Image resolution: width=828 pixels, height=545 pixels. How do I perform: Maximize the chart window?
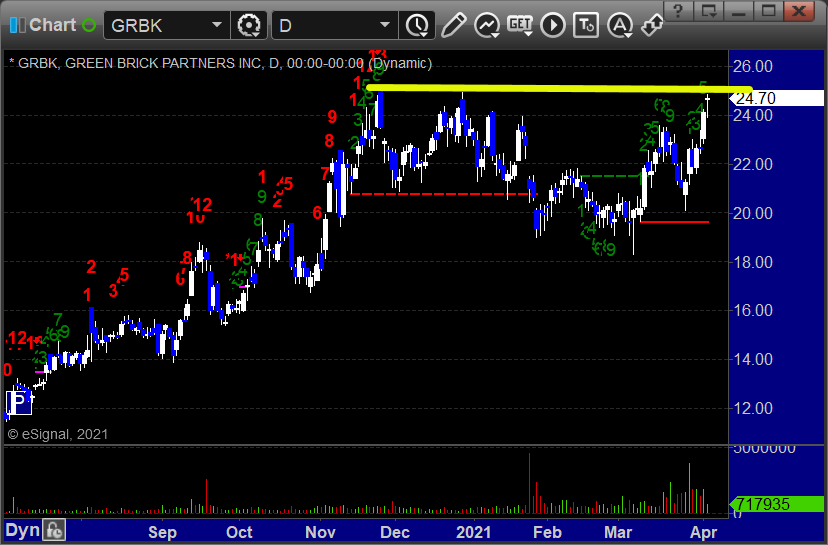click(x=768, y=11)
